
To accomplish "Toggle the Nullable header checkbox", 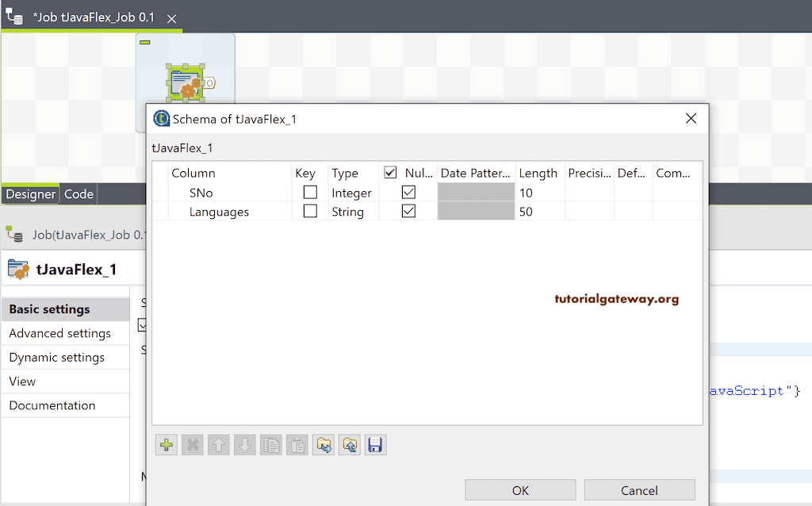I will 388,171.
